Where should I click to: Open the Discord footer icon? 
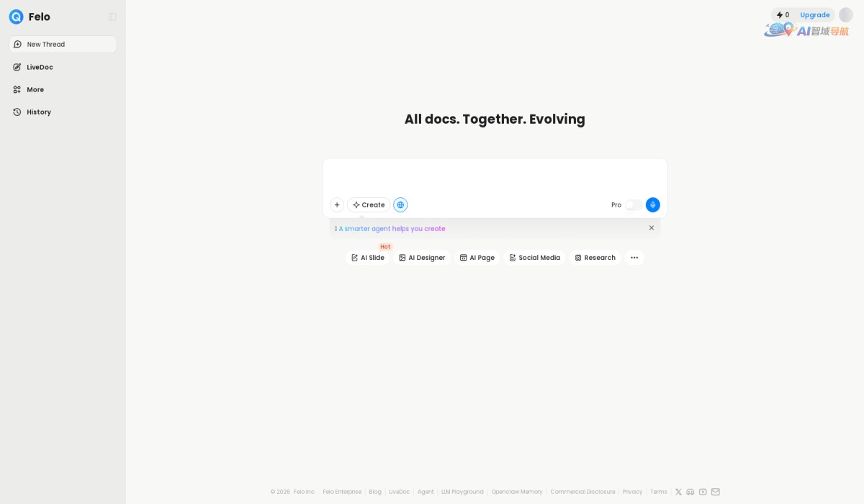pyautogui.click(x=690, y=492)
